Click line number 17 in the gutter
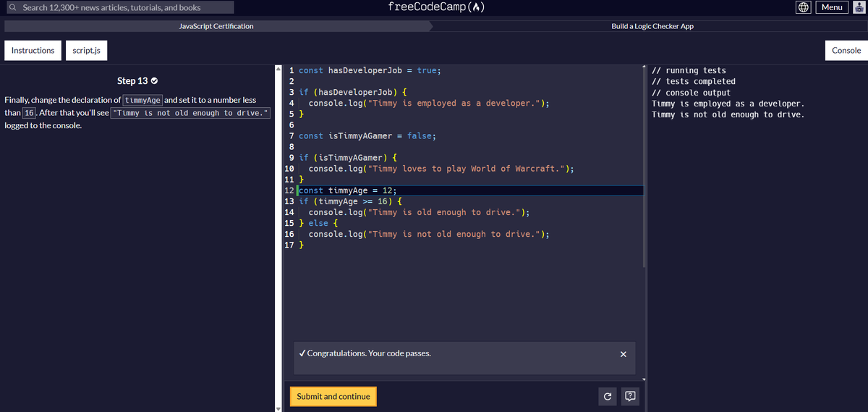Viewport: 868px width, 412px height. pyautogui.click(x=290, y=245)
